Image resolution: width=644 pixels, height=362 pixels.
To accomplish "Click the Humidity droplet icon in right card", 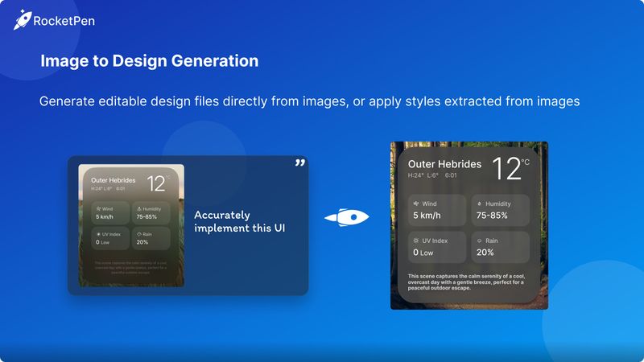I will [x=479, y=204].
